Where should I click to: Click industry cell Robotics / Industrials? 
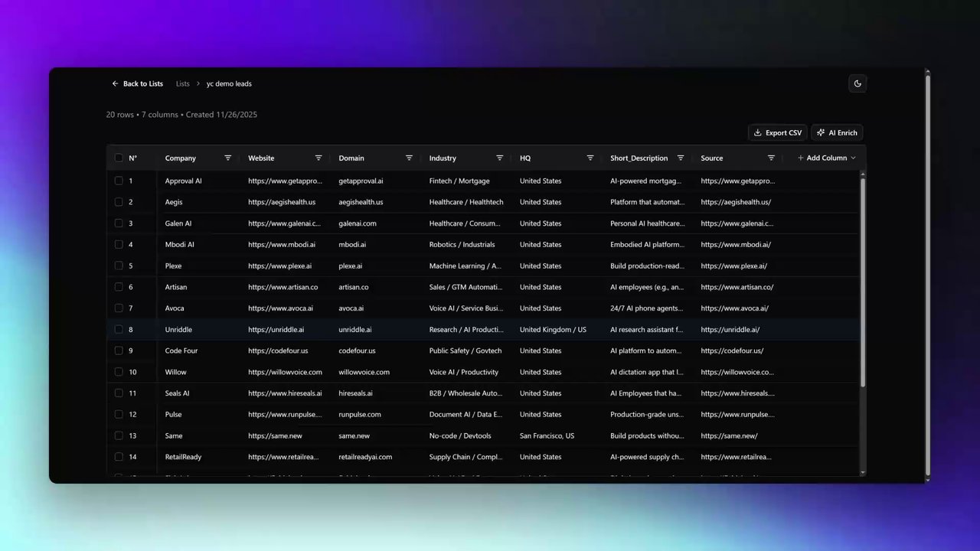pyautogui.click(x=462, y=244)
